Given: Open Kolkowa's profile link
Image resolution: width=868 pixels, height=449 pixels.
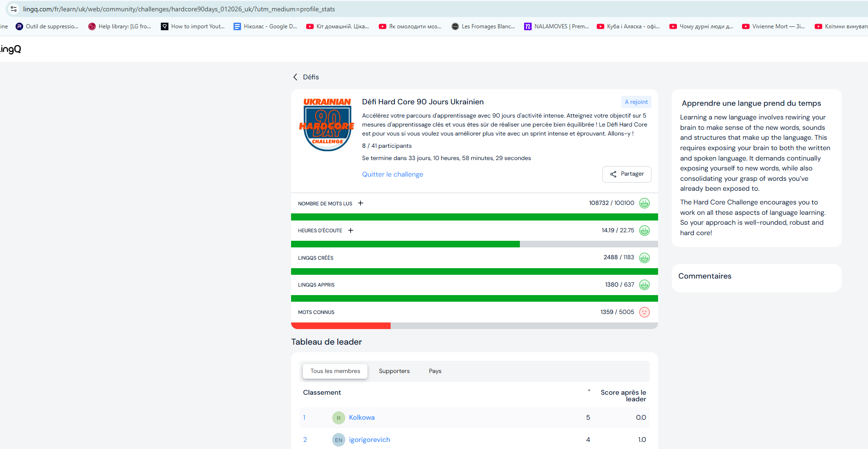Looking at the screenshot, I should [361, 417].
